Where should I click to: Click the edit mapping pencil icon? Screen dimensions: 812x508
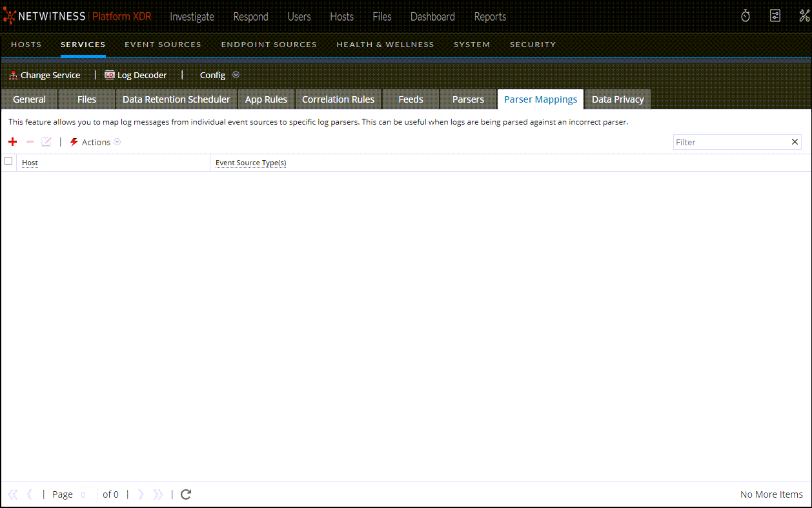coord(46,142)
